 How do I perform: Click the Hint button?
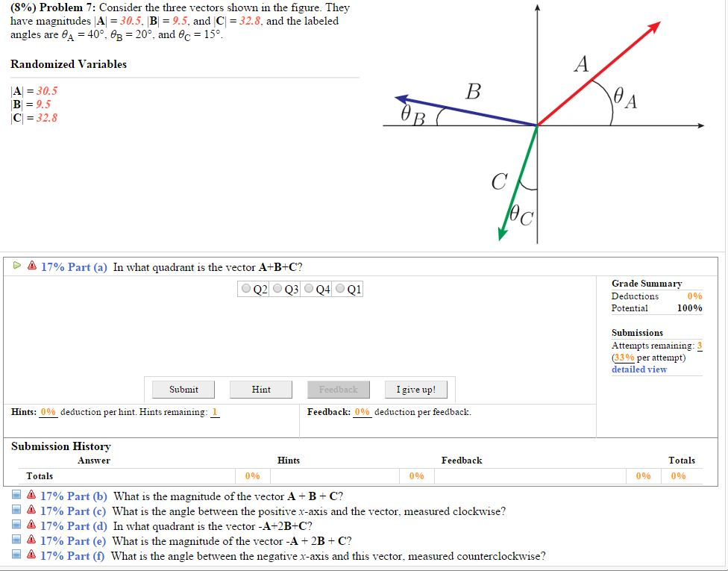point(260,389)
